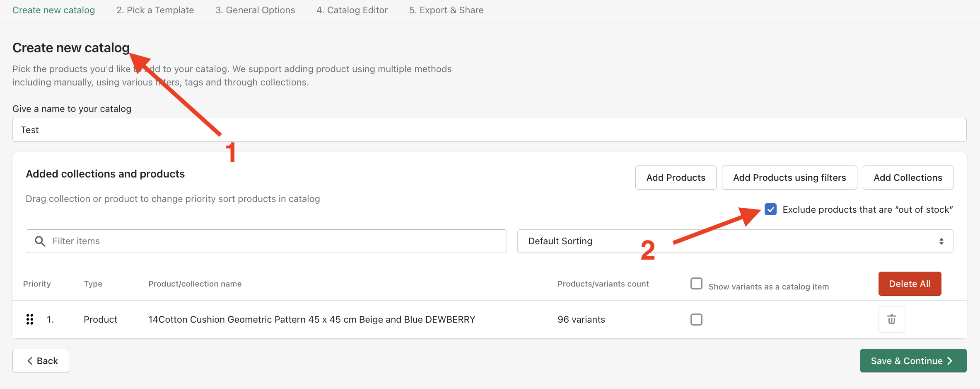The width and height of the screenshot is (980, 389).
Task: Focus the Filter items search box
Action: 273,241
